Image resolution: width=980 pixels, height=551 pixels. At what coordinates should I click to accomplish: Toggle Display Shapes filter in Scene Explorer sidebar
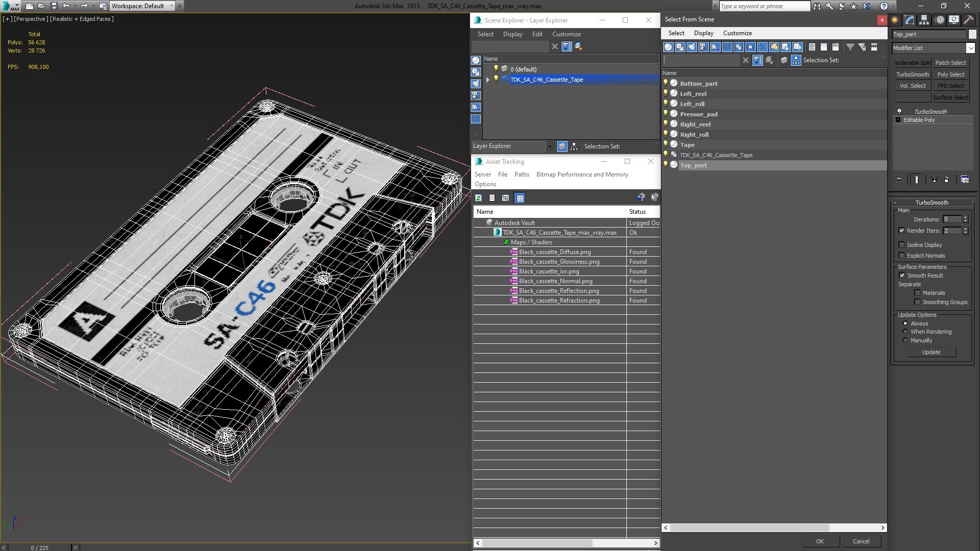point(476,72)
